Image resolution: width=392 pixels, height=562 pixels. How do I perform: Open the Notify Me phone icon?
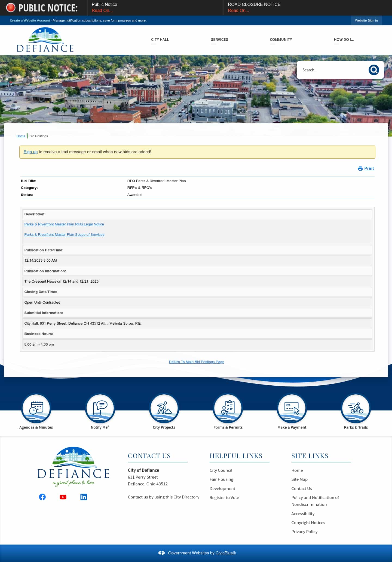point(100,408)
